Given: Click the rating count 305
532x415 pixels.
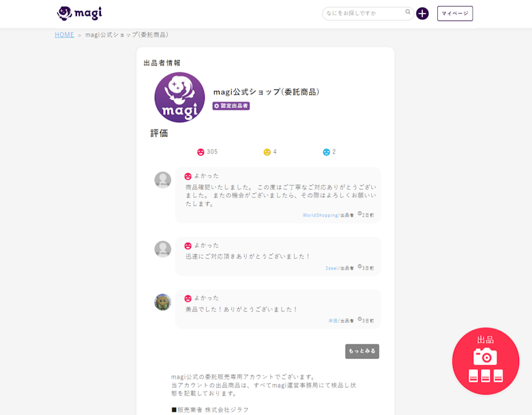Looking at the screenshot, I should point(212,152).
